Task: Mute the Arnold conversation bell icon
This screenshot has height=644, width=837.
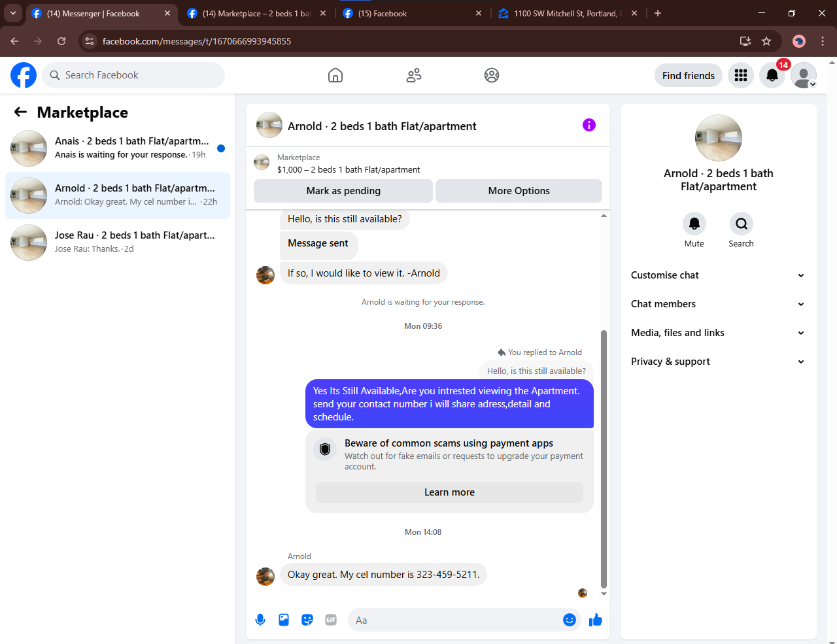Action: point(694,224)
